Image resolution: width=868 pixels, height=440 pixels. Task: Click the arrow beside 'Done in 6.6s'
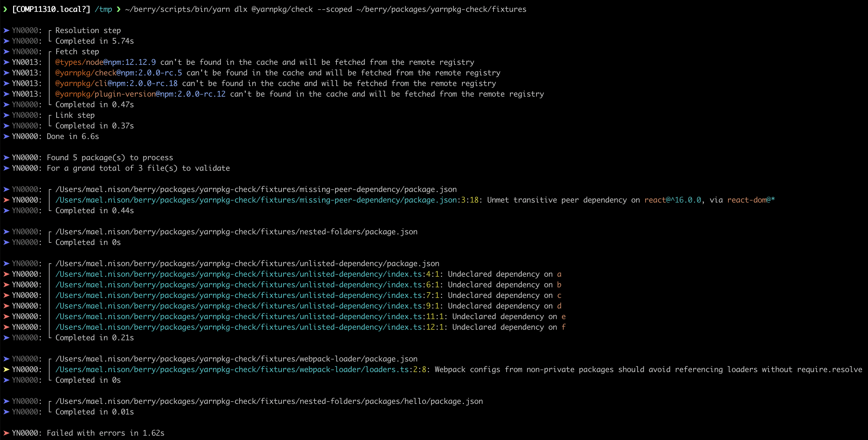click(6, 136)
